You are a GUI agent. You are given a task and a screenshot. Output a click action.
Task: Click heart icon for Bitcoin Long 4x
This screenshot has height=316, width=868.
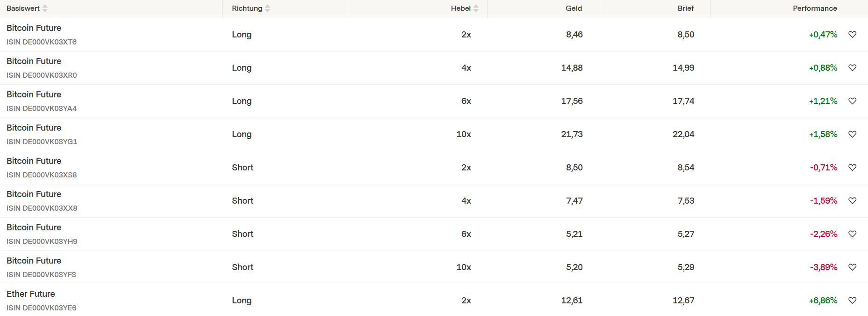852,68
